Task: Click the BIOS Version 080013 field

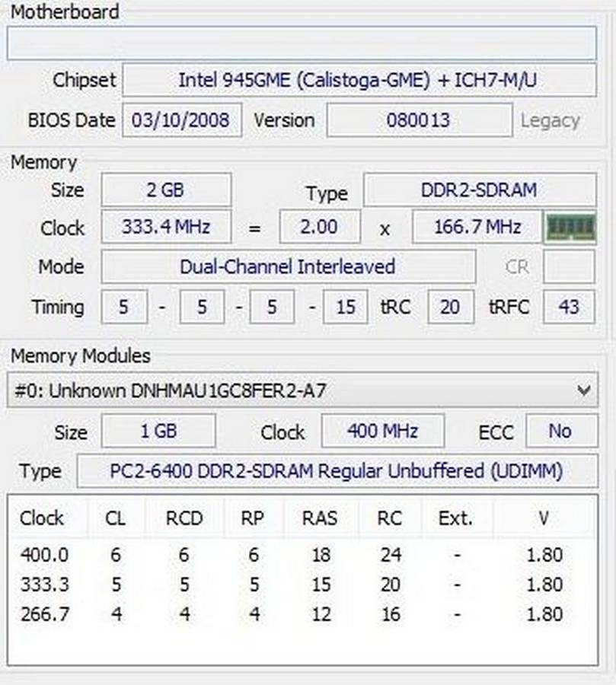Action: 419,120
